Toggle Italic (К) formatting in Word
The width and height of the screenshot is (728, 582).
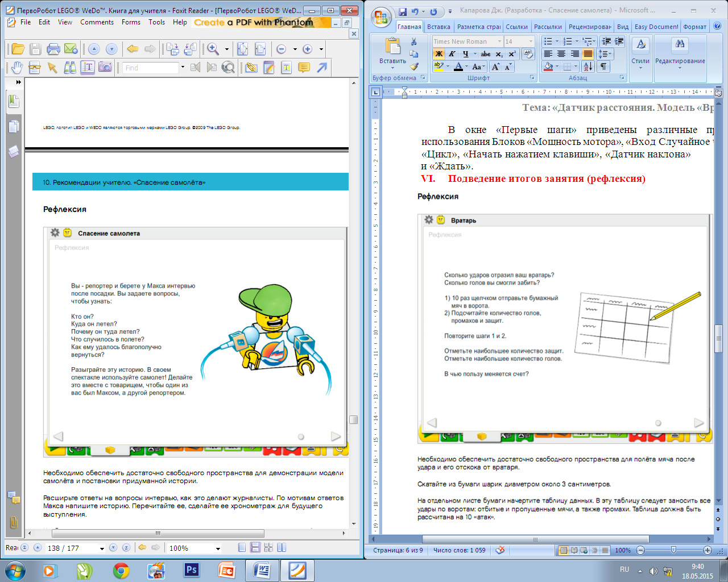452,54
